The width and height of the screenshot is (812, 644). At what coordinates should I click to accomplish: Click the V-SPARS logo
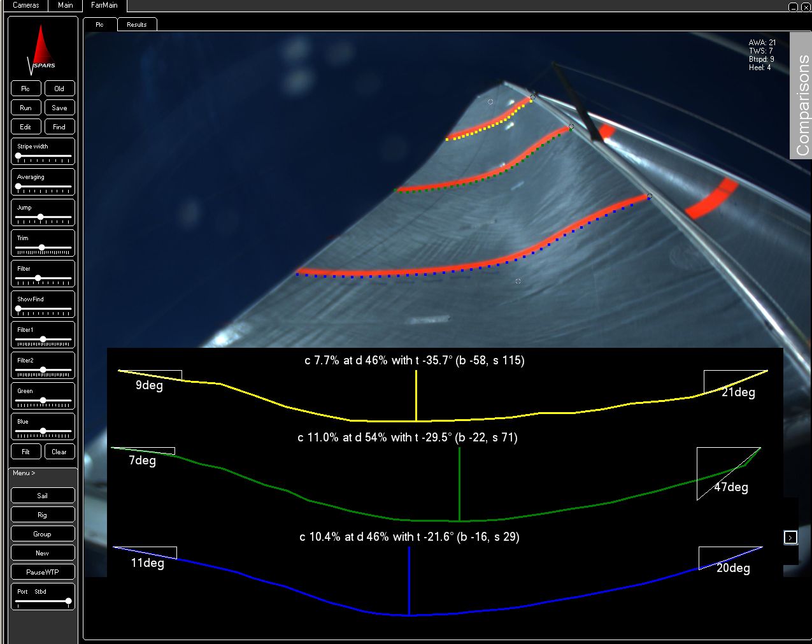(x=42, y=47)
